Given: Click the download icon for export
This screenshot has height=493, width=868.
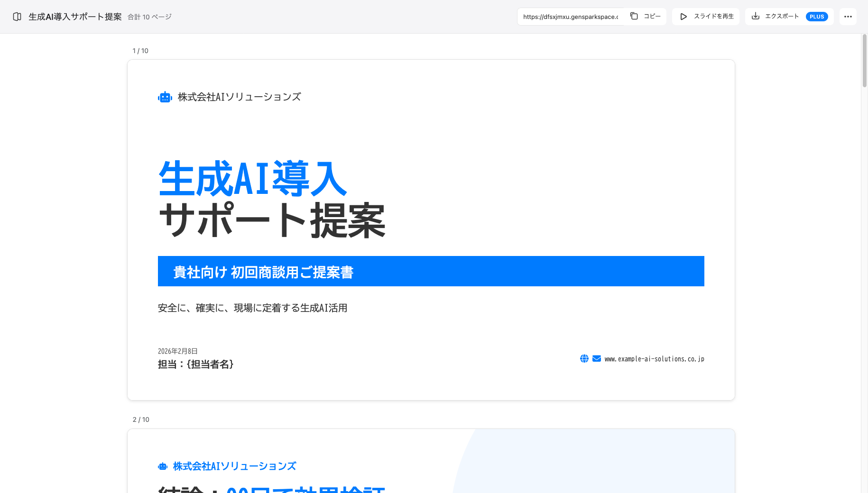Looking at the screenshot, I should point(756,16).
